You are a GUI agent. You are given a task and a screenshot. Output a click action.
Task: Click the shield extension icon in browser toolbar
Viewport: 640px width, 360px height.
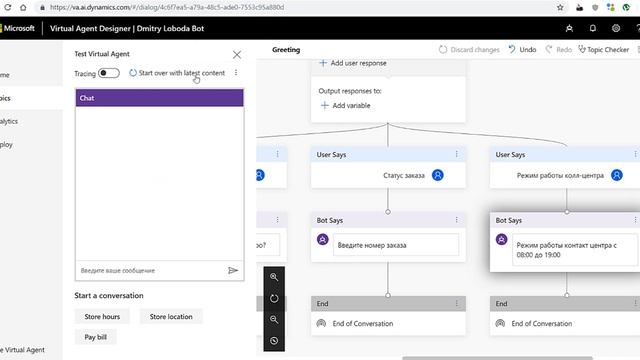[595, 7]
